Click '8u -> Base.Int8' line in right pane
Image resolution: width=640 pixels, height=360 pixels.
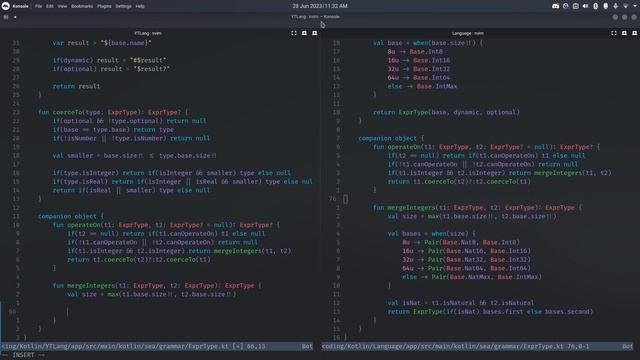tap(415, 52)
